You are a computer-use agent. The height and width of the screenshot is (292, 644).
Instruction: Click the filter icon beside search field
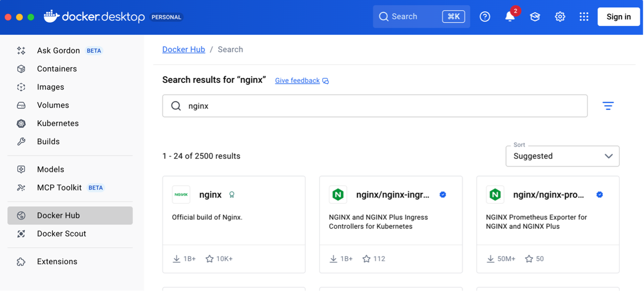(608, 106)
